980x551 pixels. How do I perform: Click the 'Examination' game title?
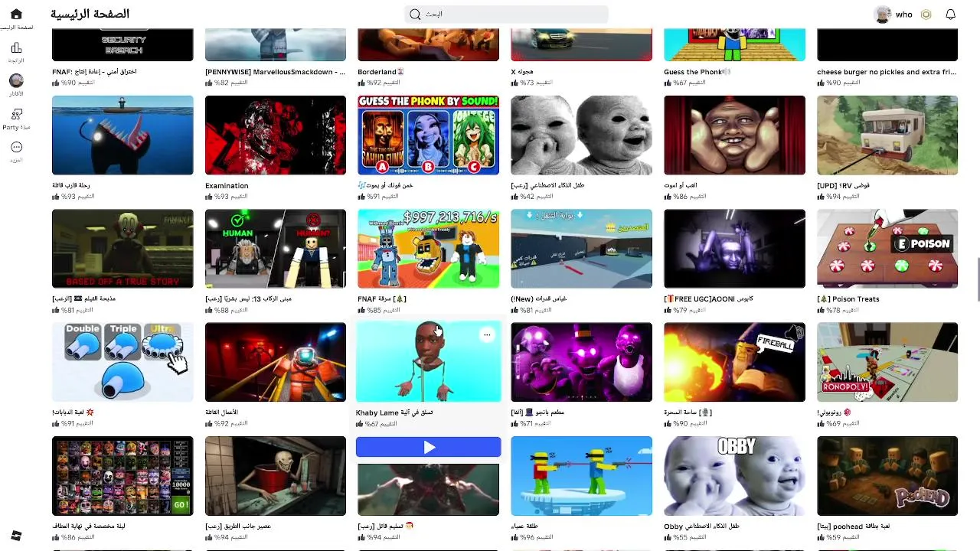pos(227,186)
